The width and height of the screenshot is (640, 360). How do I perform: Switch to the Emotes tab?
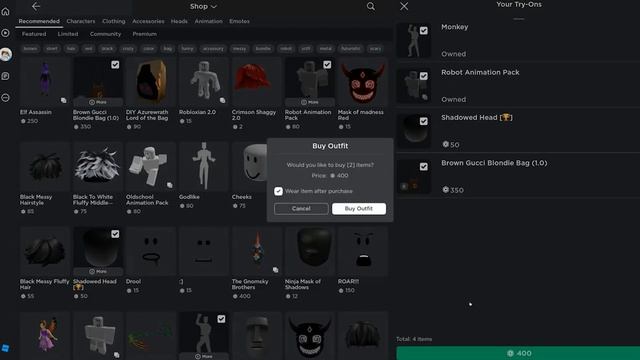point(239,21)
